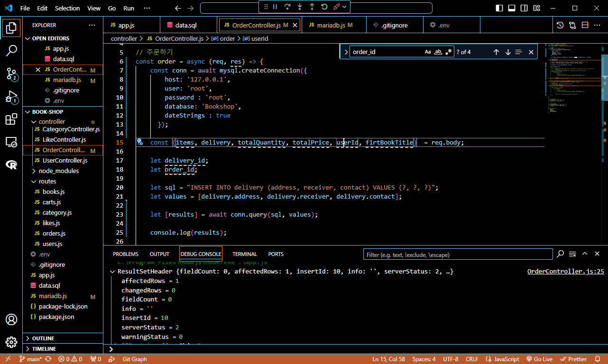
Task: Open Customize Layout options
Action: click(536, 8)
